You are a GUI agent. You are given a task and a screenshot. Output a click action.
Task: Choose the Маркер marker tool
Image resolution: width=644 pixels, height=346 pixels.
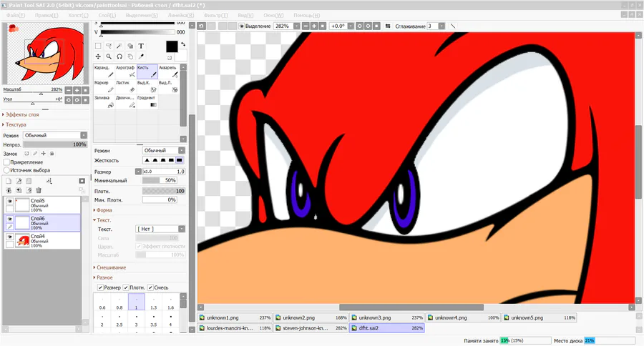pos(104,86)
